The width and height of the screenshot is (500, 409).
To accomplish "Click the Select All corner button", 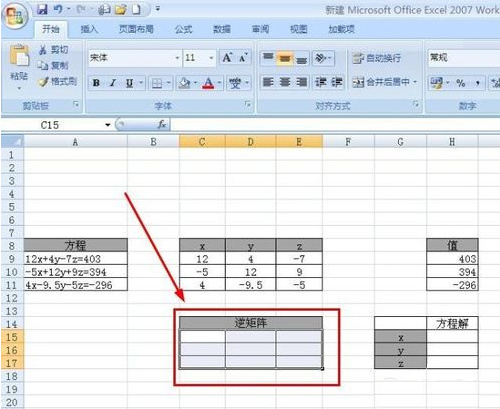I will [x=12, y=142].
